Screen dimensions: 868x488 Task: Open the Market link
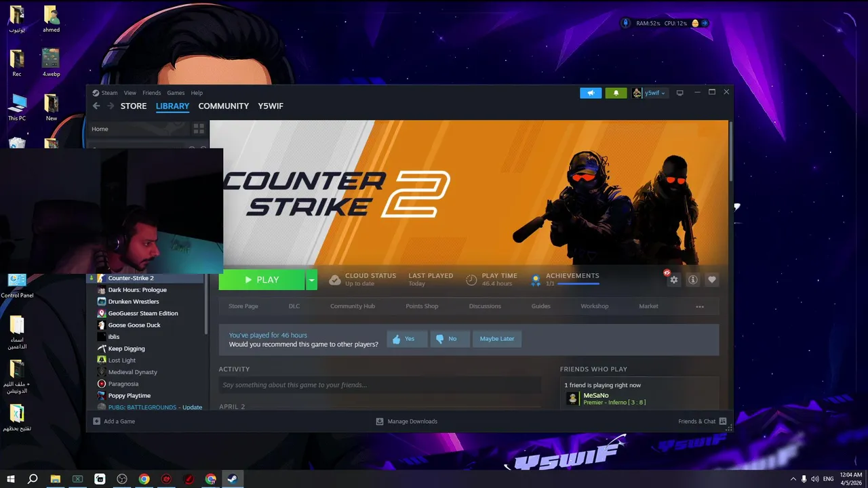[648, 306]
